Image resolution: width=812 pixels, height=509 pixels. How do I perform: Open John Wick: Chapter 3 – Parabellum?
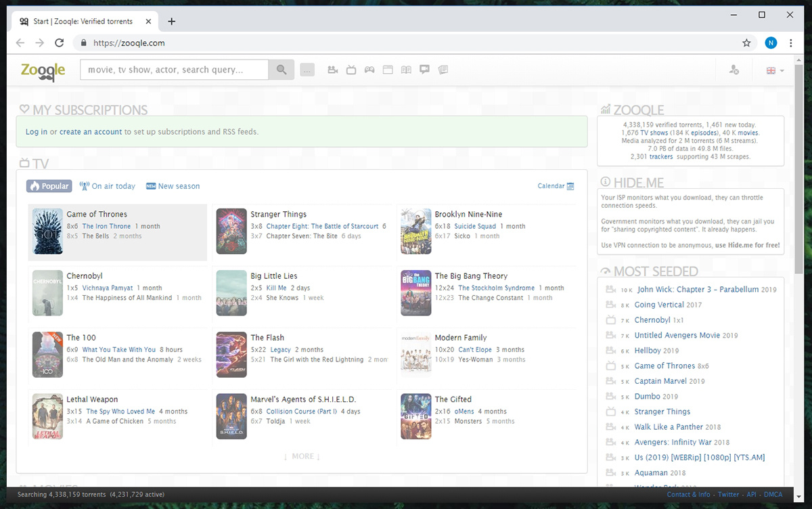[x=698, y=289]
